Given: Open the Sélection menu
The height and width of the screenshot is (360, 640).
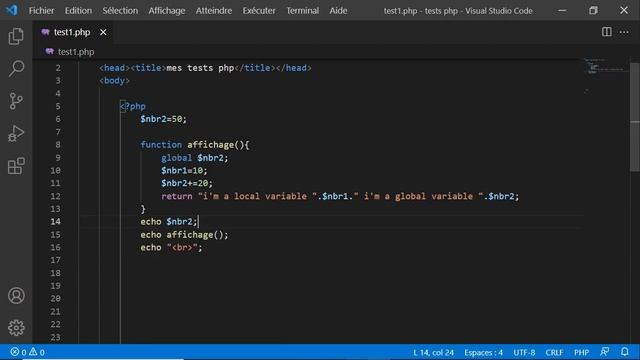Looking at the screenshot, I should (x=120, y=10).
